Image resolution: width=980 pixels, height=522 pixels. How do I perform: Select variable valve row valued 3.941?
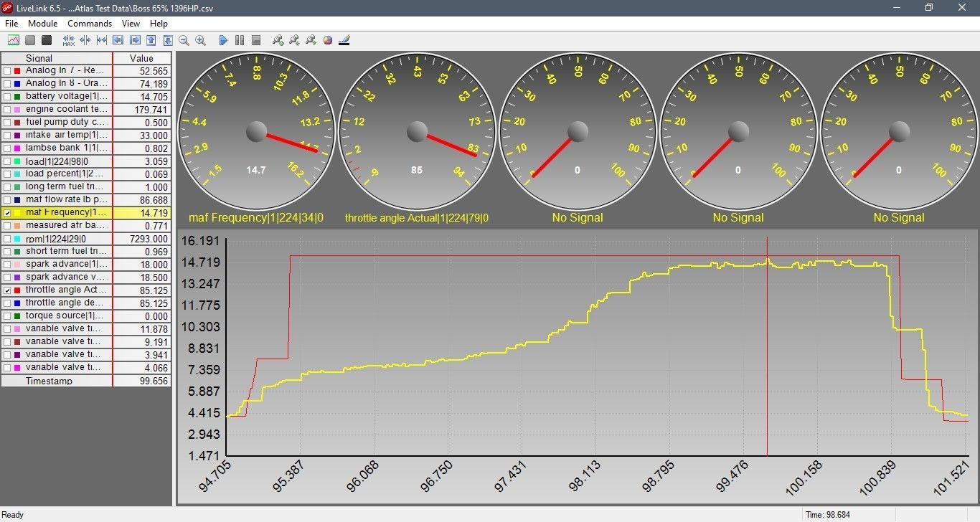tap(86, 355)
